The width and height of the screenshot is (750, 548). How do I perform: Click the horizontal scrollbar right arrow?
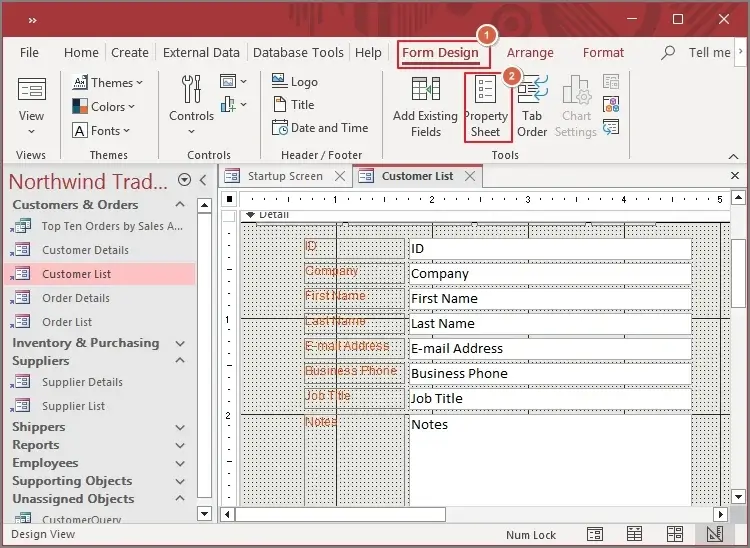pyautogui.click(x=720, y=515)
